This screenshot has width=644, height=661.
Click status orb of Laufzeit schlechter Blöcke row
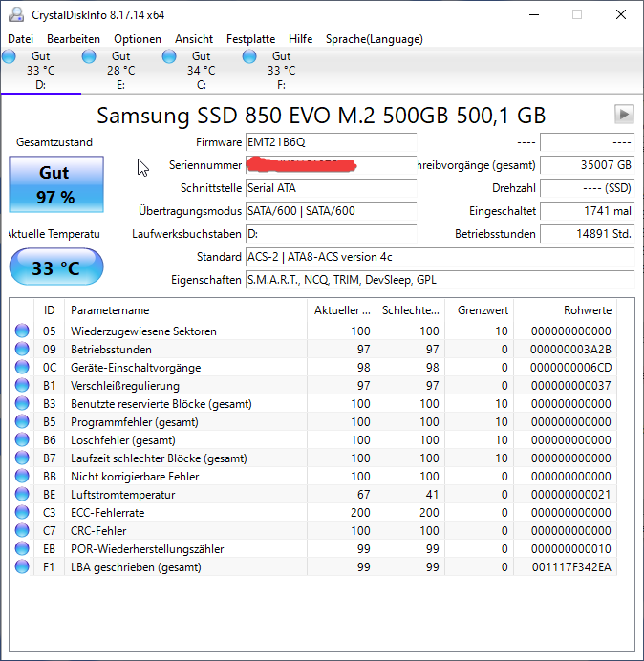22,458
